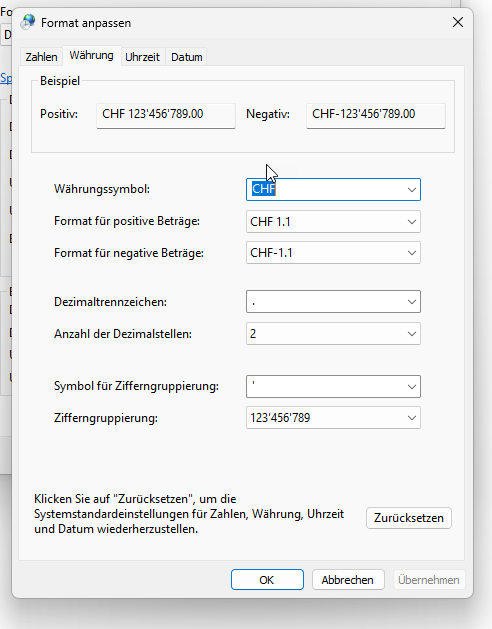This screenshot has width=492, height=629.
Task: Click inside the Währungssymbol CHF text field
Action: pyautogui.click(x=325, y=189)
